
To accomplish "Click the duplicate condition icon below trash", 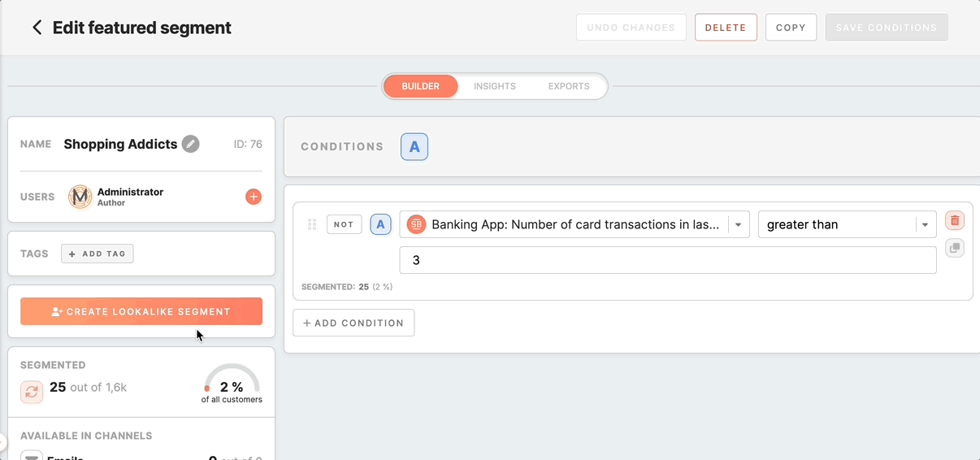I will tap(955, 248).
